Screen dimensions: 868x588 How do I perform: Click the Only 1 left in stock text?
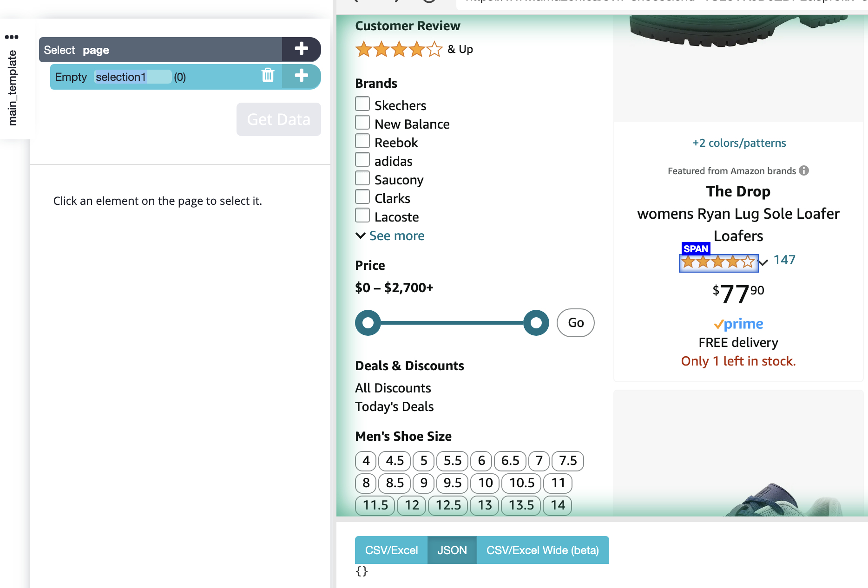coord(738,361)
